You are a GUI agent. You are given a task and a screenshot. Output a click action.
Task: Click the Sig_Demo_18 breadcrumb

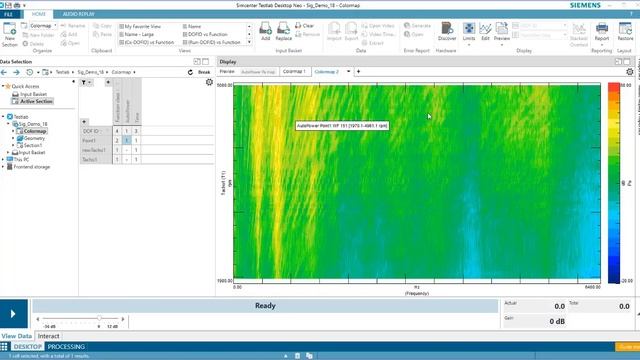pos(91,72)
